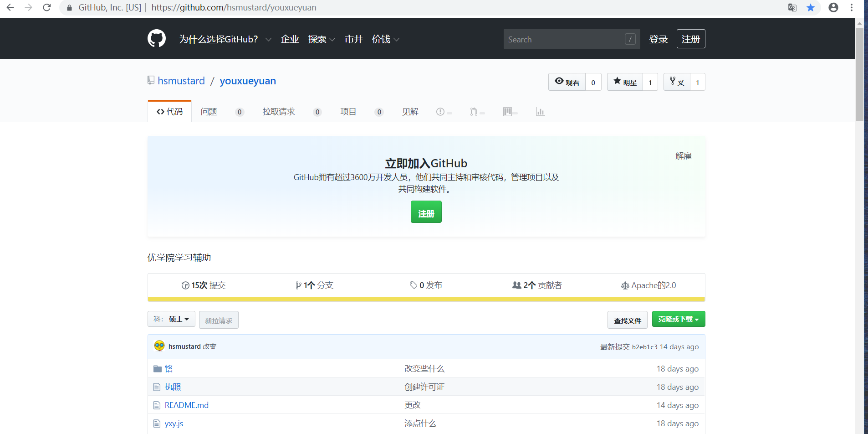The height and width of the screenshot is (434, 868).
Task: Open the yxy.js file
Action: [174, 424]
